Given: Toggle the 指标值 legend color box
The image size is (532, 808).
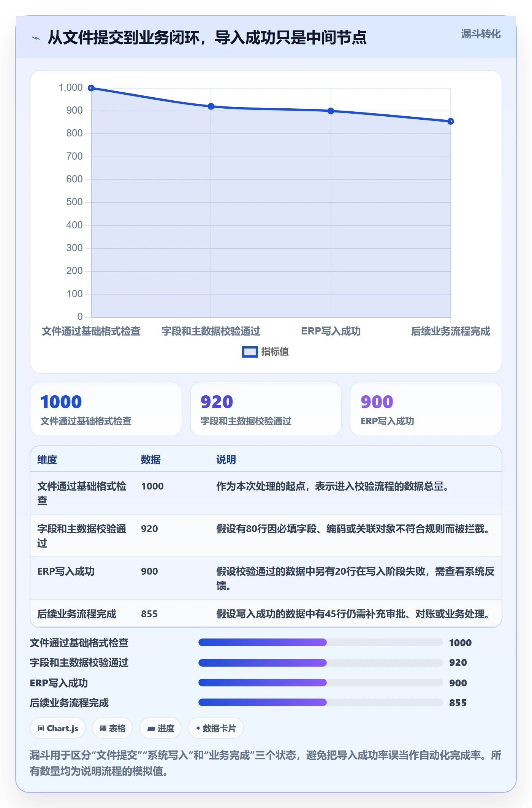Looking at the screenshot, I should point(250,352).
